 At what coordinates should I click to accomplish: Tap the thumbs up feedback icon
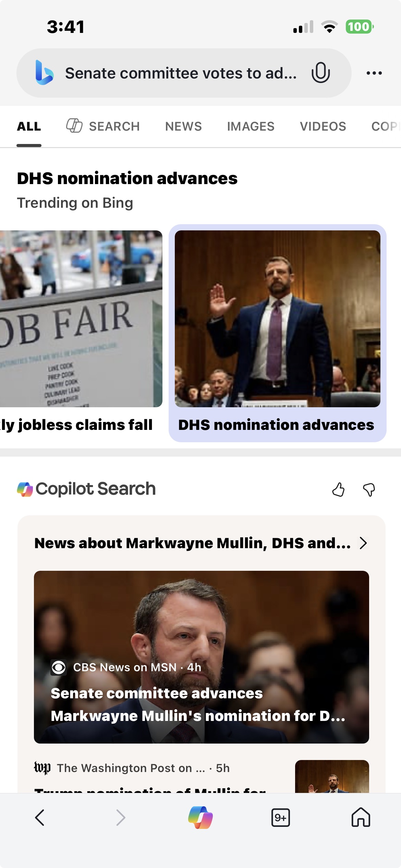click(x=338, y=490)
